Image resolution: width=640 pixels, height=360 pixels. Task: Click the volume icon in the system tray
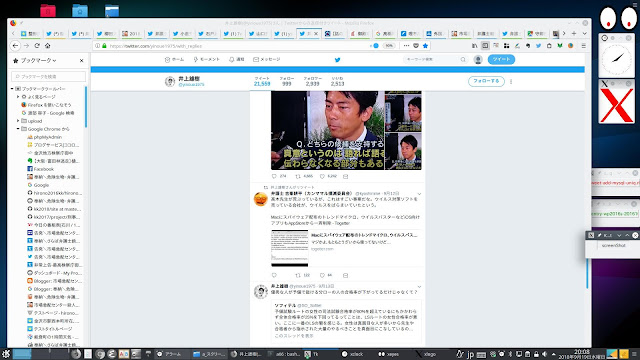pos(544,354)
